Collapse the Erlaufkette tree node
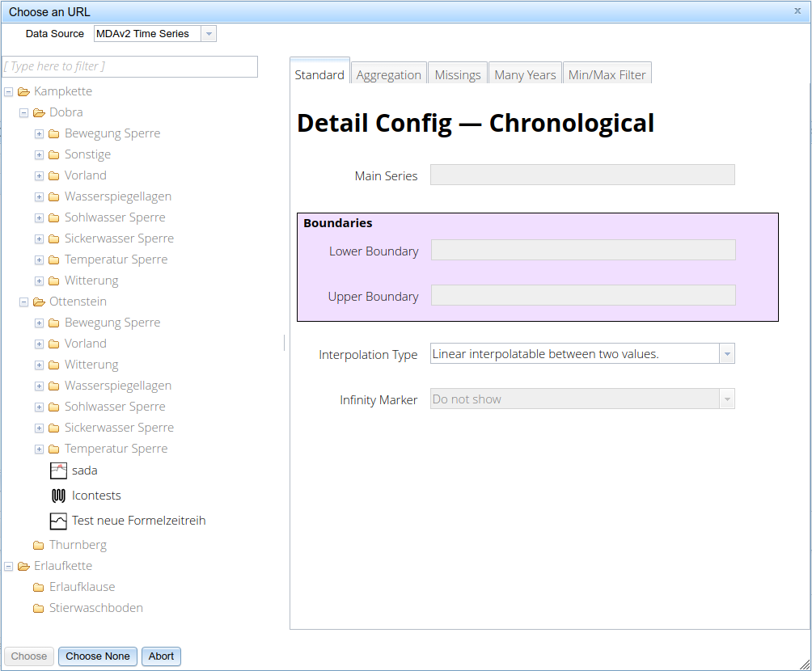 (8, 567)
